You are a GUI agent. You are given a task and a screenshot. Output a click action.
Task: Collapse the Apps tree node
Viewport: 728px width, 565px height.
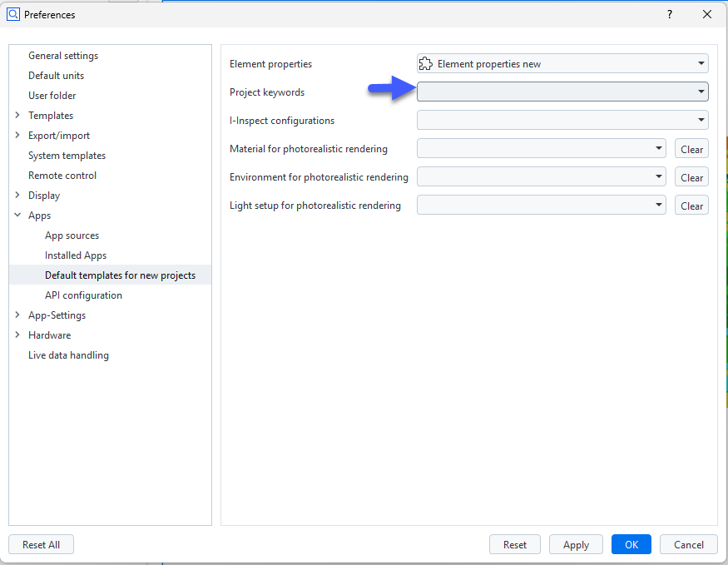tap(17, 216)
